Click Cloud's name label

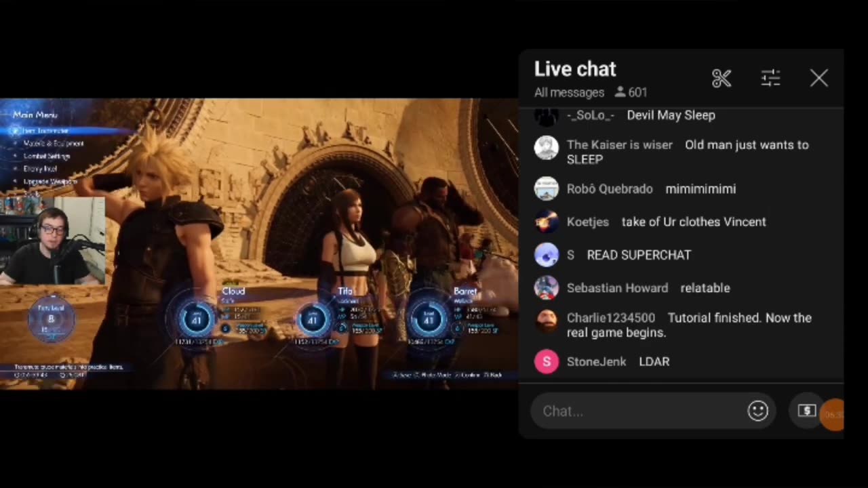point(233,291)
